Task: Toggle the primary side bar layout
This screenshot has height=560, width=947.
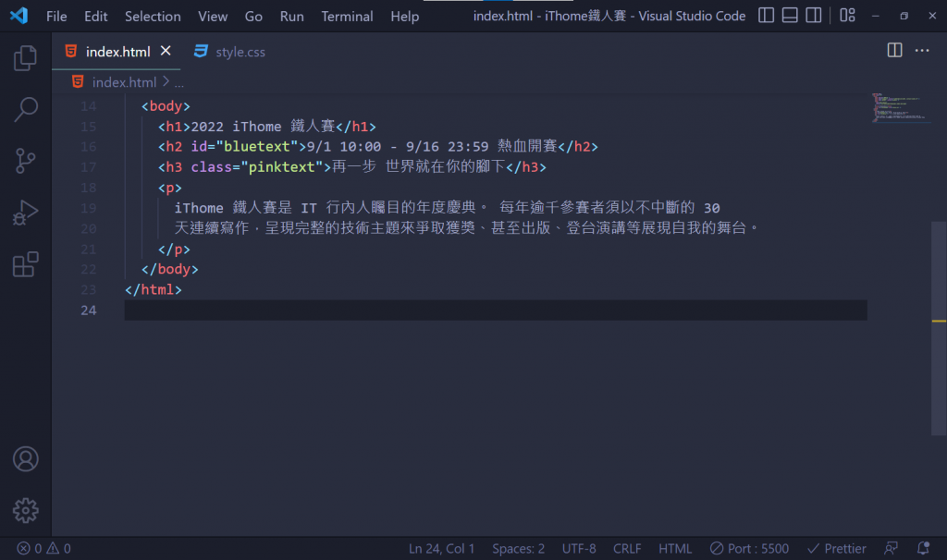Action: [766, 15]
